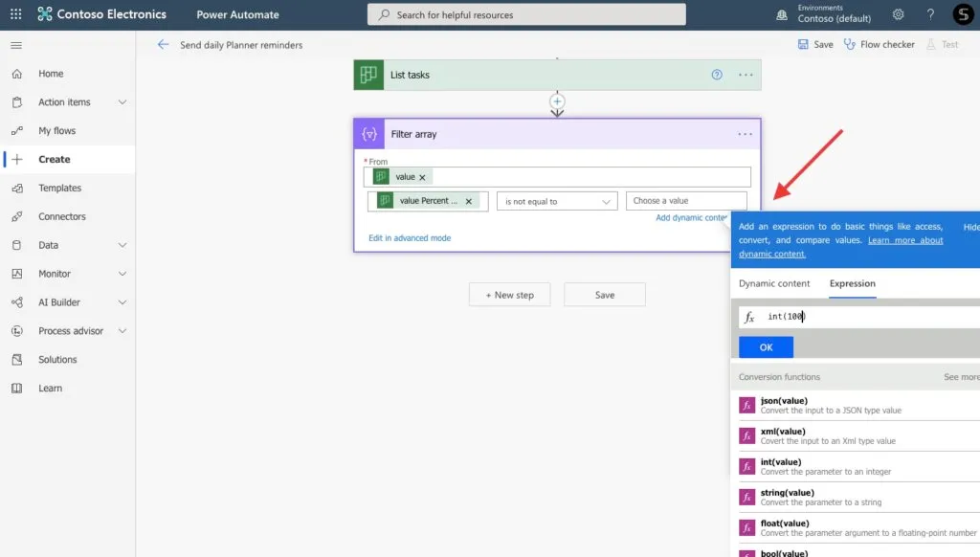Screen dimensions: 980x557
Task: Open the settings gear icon
Action: coord(898,13)
